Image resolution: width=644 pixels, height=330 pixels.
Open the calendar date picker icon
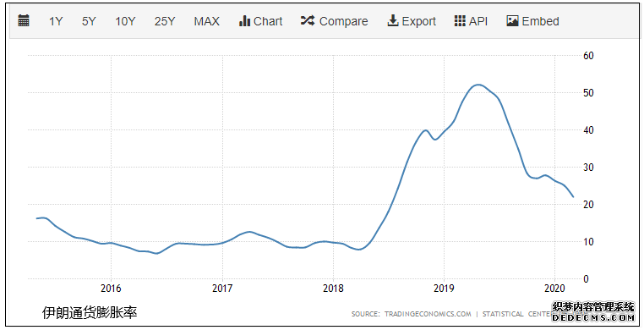tap(24, 21)
